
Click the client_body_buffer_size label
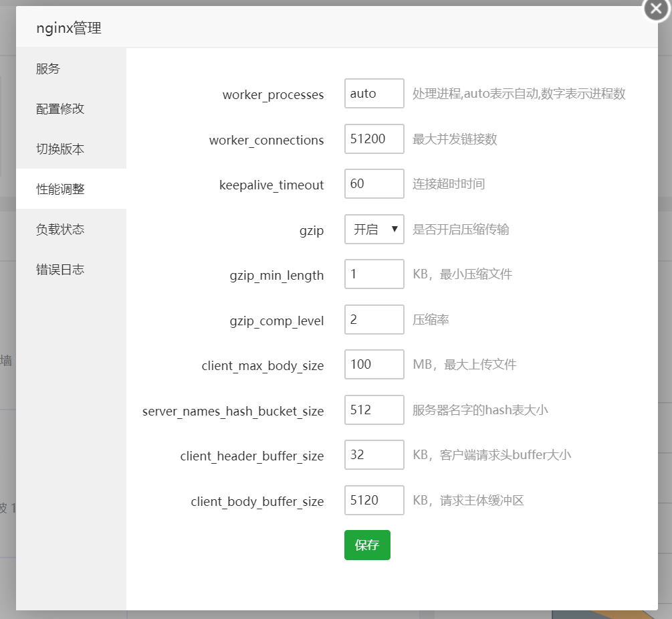[257, 501]
